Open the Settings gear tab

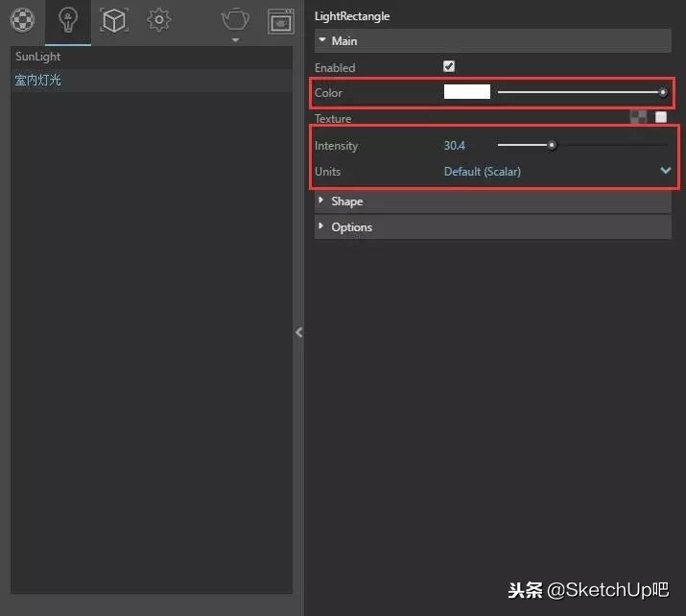click(x=159, y=20)
